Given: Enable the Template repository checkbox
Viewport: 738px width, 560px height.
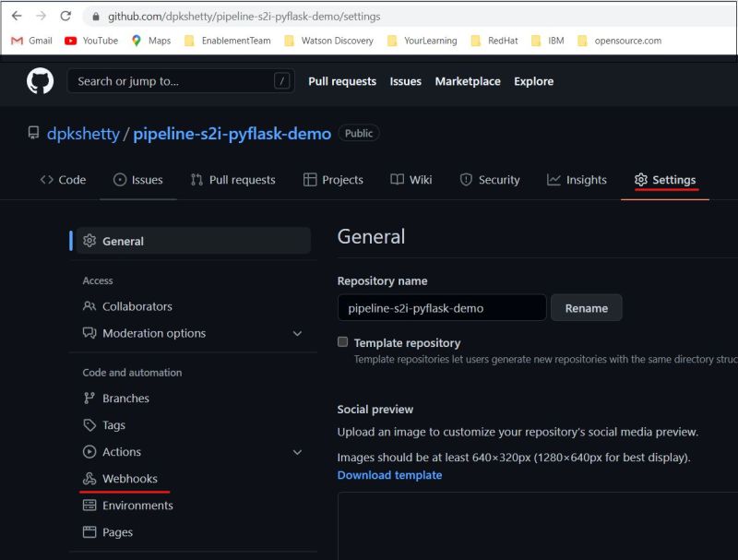Looking at the screenshot, I should (342, 340).
